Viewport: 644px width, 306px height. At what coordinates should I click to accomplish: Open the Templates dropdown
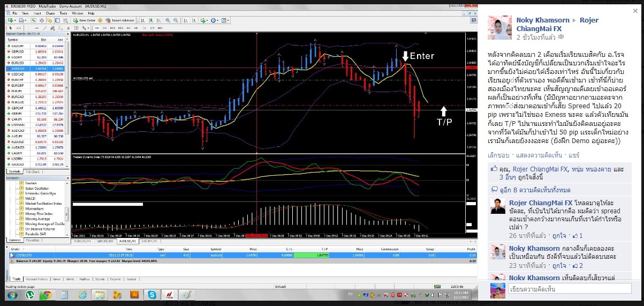(225, 20)
